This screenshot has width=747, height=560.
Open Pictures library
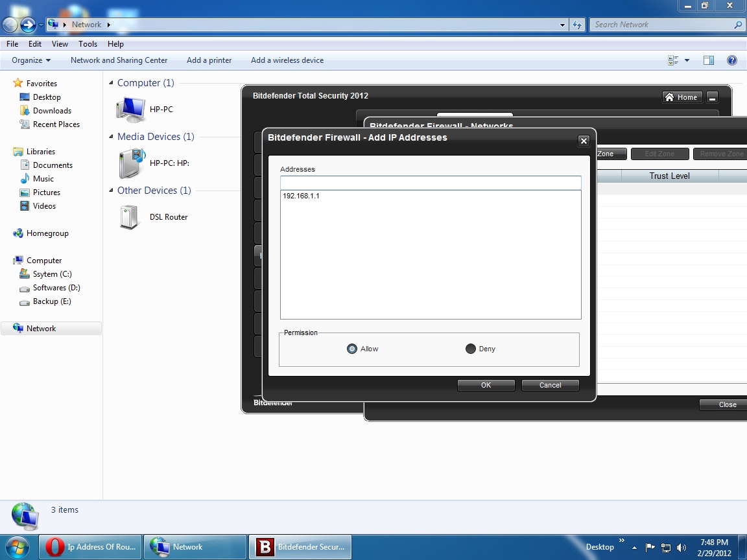(46, 192)
